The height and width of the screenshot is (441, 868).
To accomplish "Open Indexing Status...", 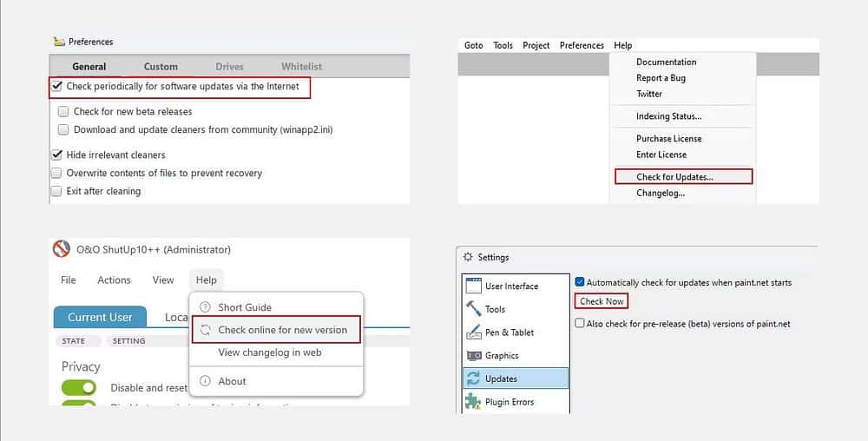I will 668,116.
